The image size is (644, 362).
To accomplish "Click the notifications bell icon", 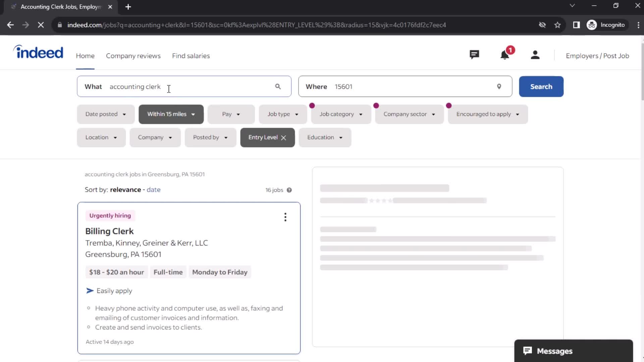I will (504, 56).
